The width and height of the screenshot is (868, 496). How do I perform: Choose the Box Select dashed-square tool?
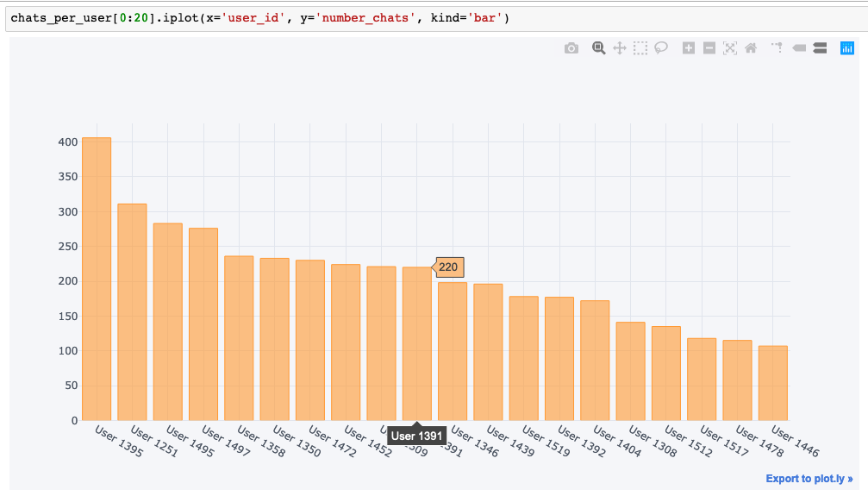pos(640,48)
